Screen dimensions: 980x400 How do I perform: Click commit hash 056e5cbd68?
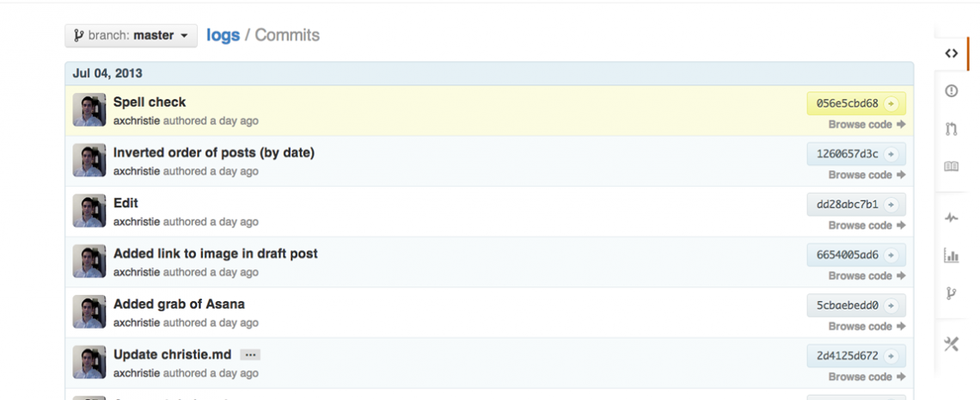click(x=848, y=104)
